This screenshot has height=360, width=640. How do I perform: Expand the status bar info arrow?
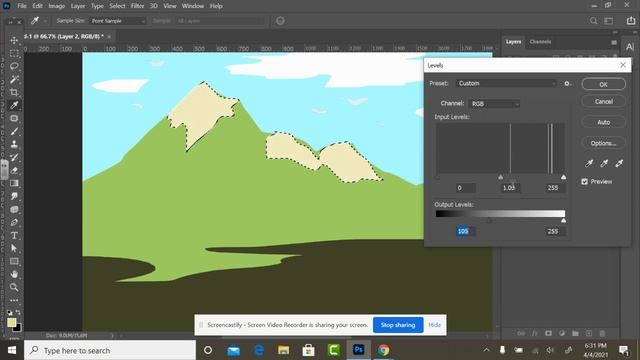112,336
